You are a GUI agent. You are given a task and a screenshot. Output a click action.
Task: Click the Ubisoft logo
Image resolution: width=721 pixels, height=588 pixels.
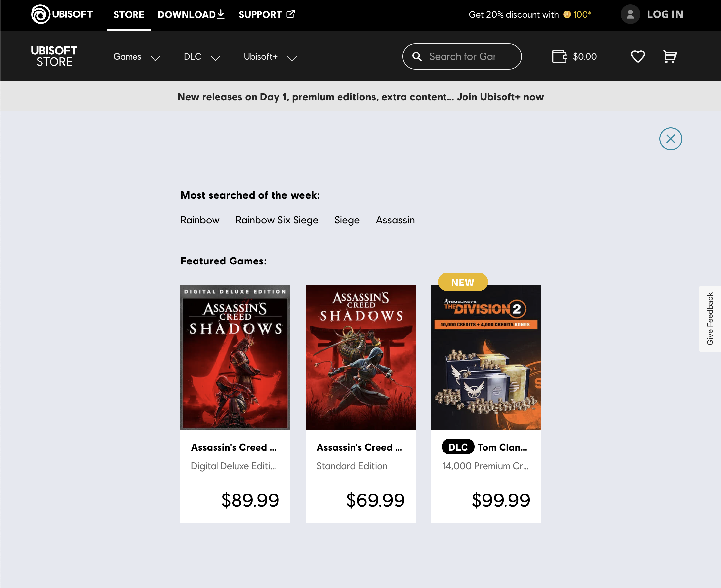pos(41,14)
